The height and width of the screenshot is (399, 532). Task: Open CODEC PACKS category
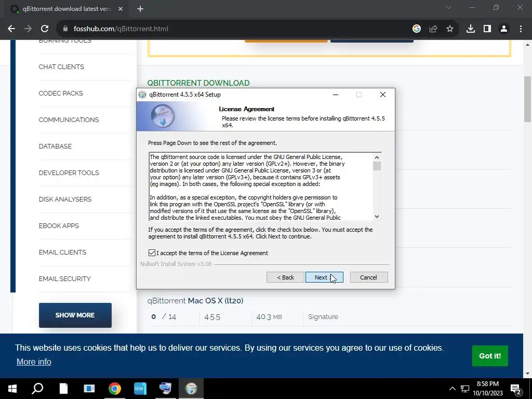pyautogui.click(x=61, y=94)
